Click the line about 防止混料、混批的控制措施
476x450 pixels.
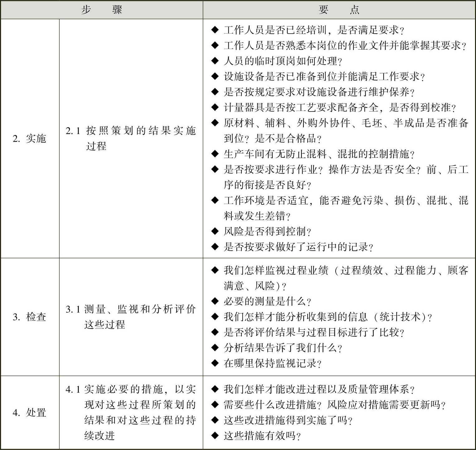[x=313, y=154]
